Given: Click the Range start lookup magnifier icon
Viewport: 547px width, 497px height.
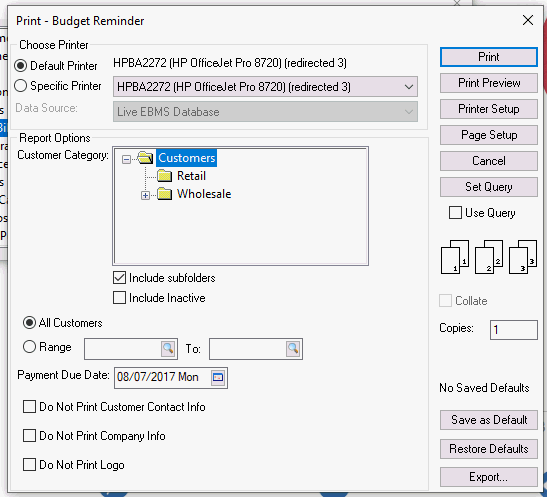Looking at the screenshot, I should pyautogui.click(x=168, y=348).
